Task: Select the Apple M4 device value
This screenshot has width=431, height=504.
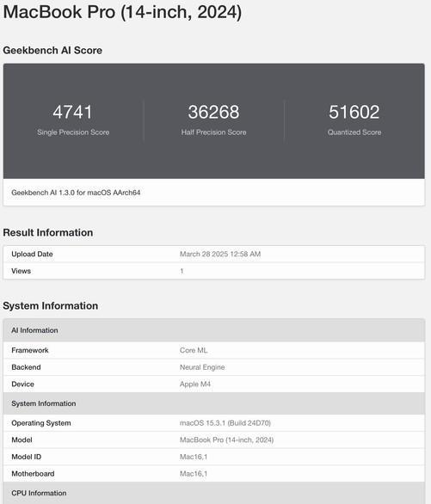Action: [x=195, y=384]
